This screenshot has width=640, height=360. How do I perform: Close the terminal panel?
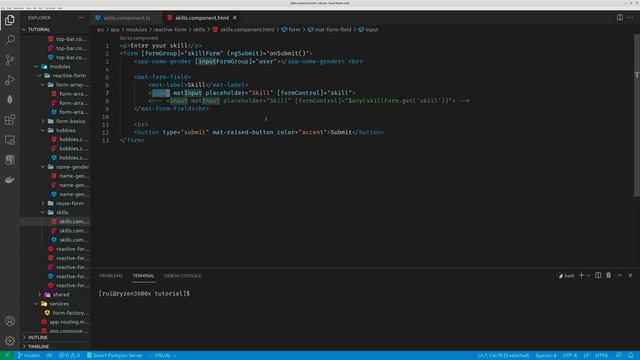[630, 276]
